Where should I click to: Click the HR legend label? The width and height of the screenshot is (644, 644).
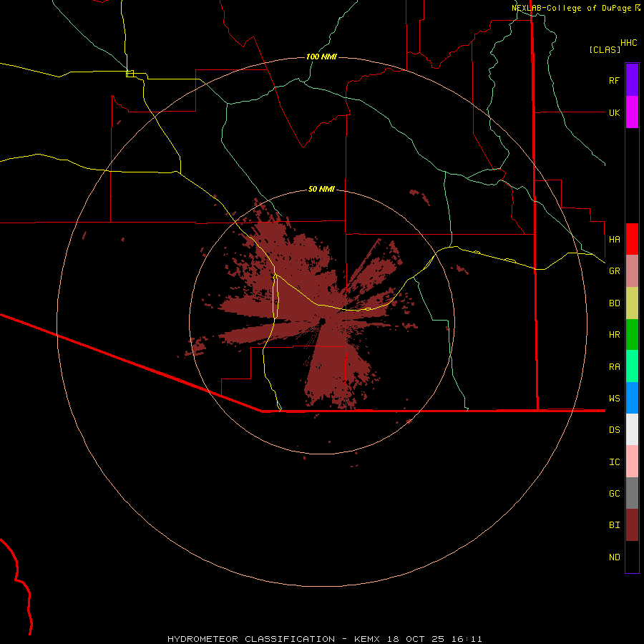[614, 335]
